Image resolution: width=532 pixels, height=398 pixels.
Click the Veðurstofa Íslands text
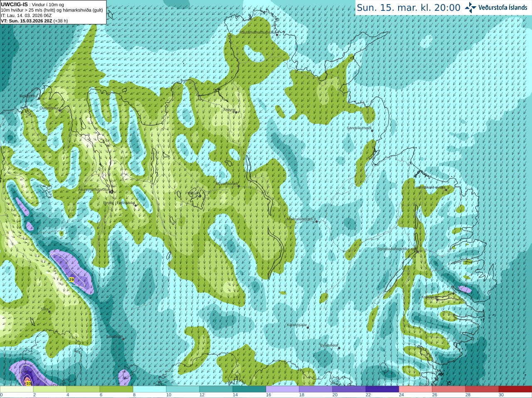[503, 7]
